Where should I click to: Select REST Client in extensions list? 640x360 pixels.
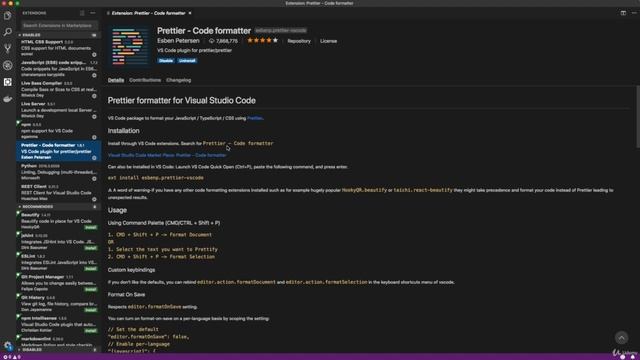point(58,192)
